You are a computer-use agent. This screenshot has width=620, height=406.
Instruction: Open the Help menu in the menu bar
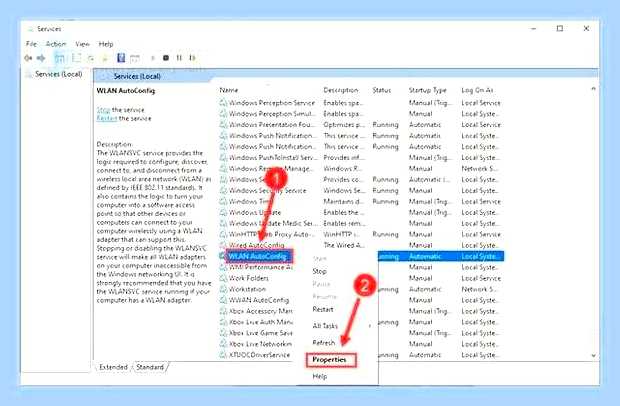[106, 44]
